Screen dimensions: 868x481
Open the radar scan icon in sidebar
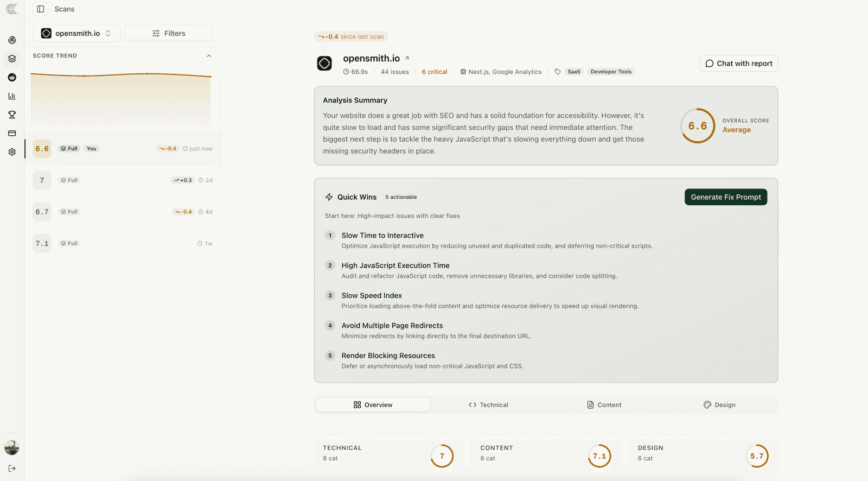(12, 40)
